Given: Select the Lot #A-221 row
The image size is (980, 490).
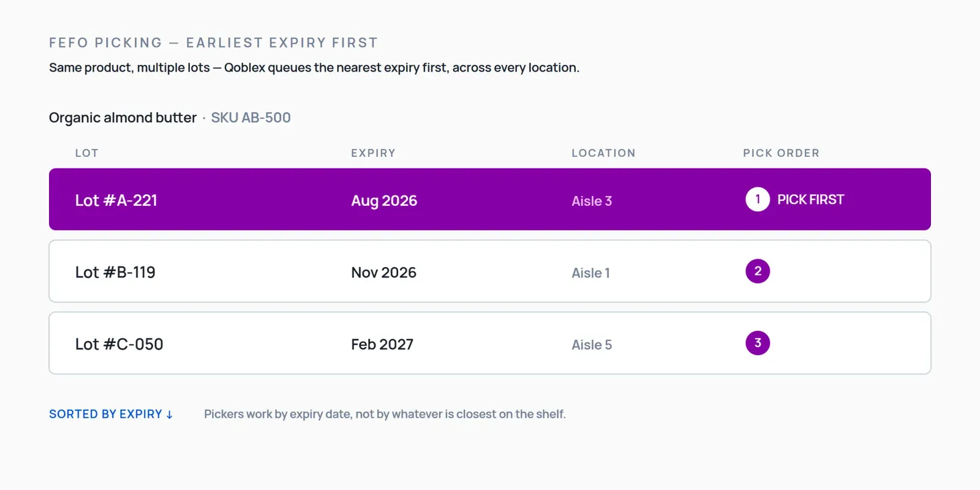Looking at the screenshot, I should point(490,199).
